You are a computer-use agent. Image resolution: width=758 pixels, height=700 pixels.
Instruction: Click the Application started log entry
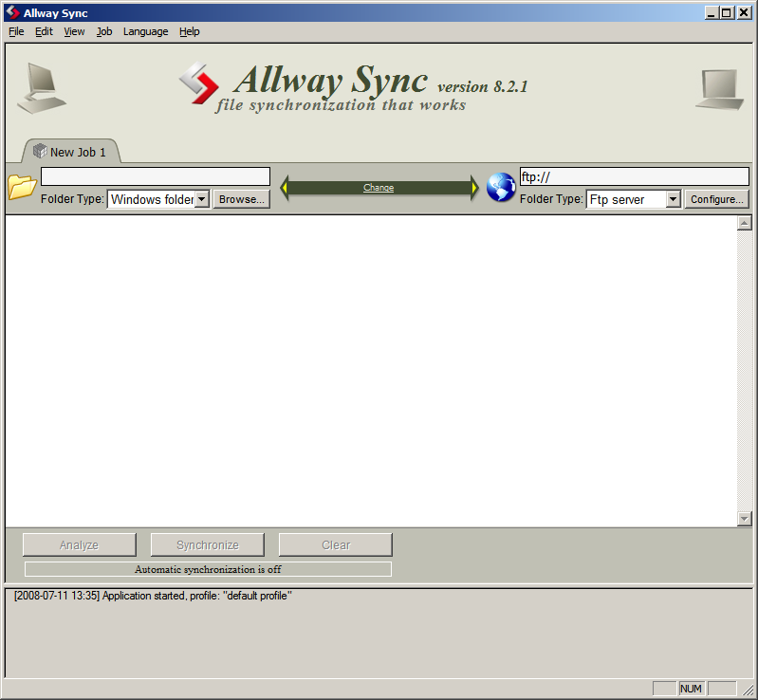[x=153, y=596]
